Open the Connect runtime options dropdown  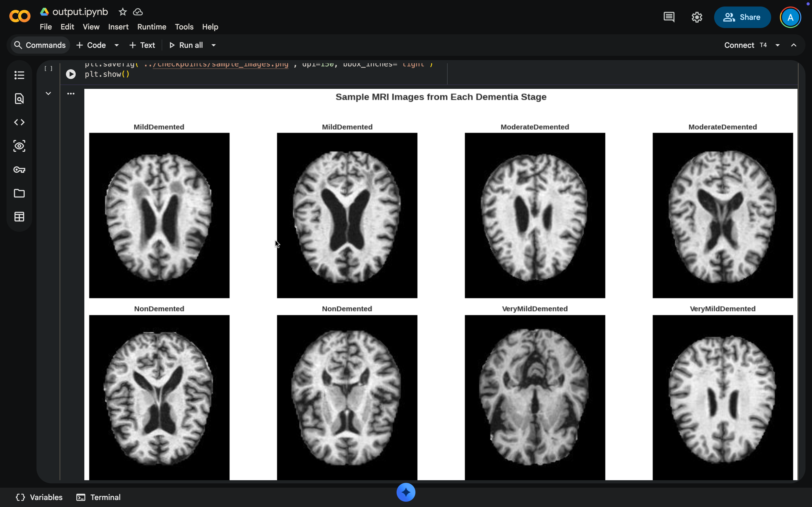(x=777, y=45)
